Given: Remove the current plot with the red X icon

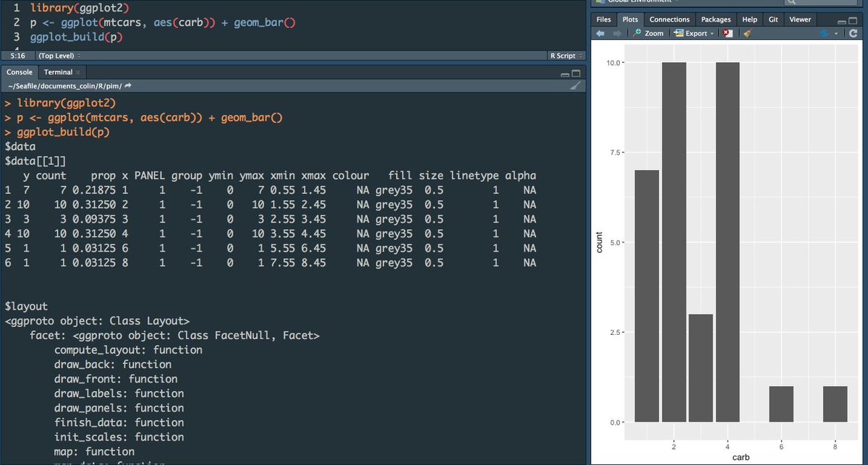Looking at the screenshot, I should click(728, 33).
